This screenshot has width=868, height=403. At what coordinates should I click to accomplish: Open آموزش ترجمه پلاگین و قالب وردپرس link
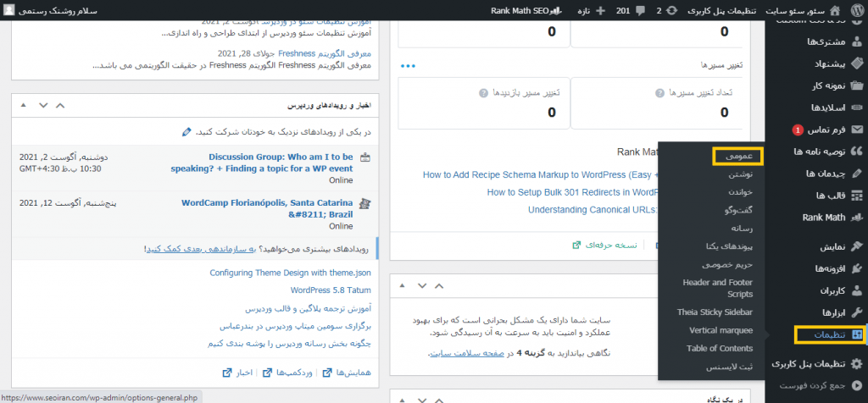click(309, 308)
